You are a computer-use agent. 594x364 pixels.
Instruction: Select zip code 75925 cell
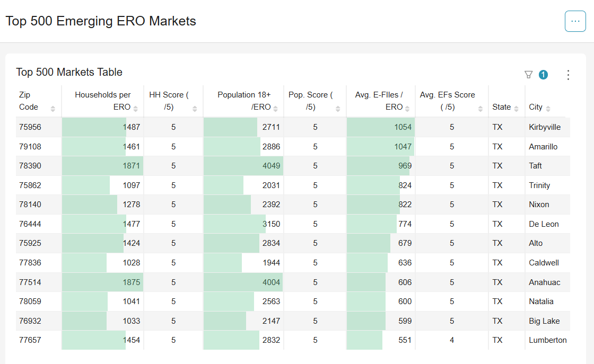(38, 243)
